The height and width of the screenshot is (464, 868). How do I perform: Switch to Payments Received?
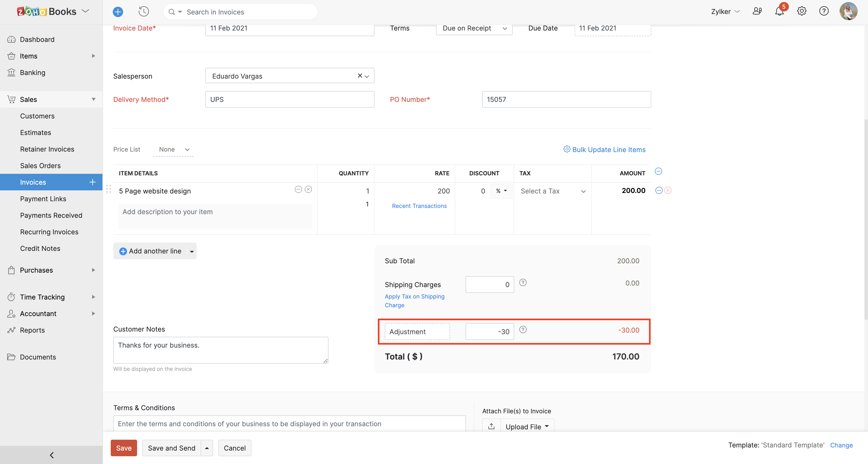tap(51, 215)
